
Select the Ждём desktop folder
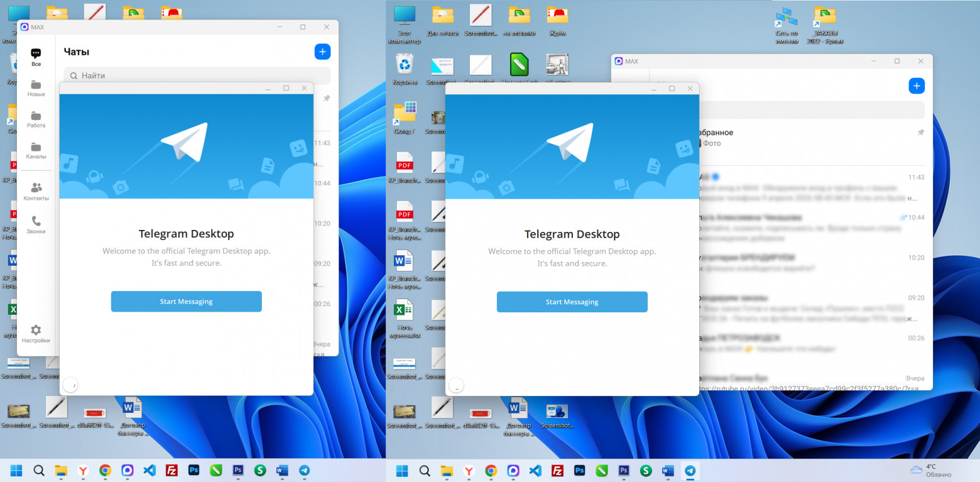click(557, 21)
